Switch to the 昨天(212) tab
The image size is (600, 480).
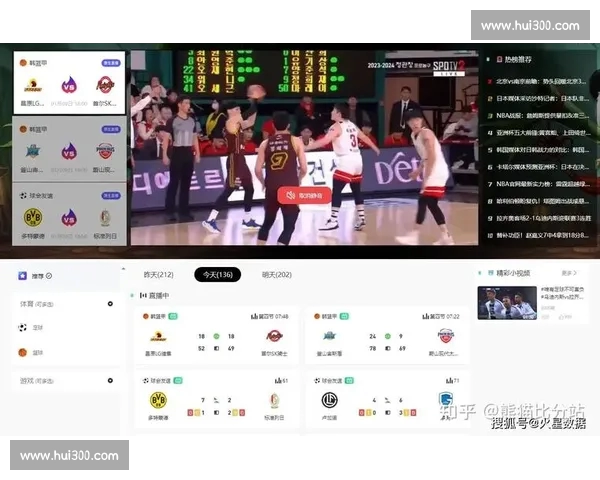click(x=158, y=275)
